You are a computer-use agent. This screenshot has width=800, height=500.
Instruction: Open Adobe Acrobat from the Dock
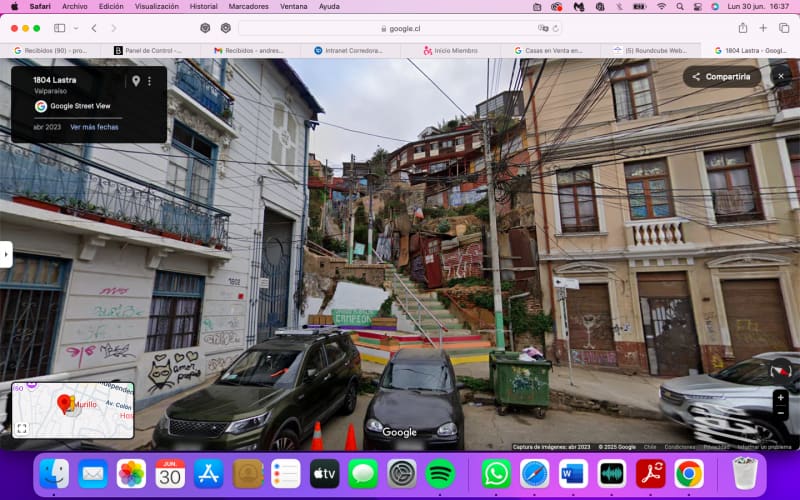click(x=651, y=474)
